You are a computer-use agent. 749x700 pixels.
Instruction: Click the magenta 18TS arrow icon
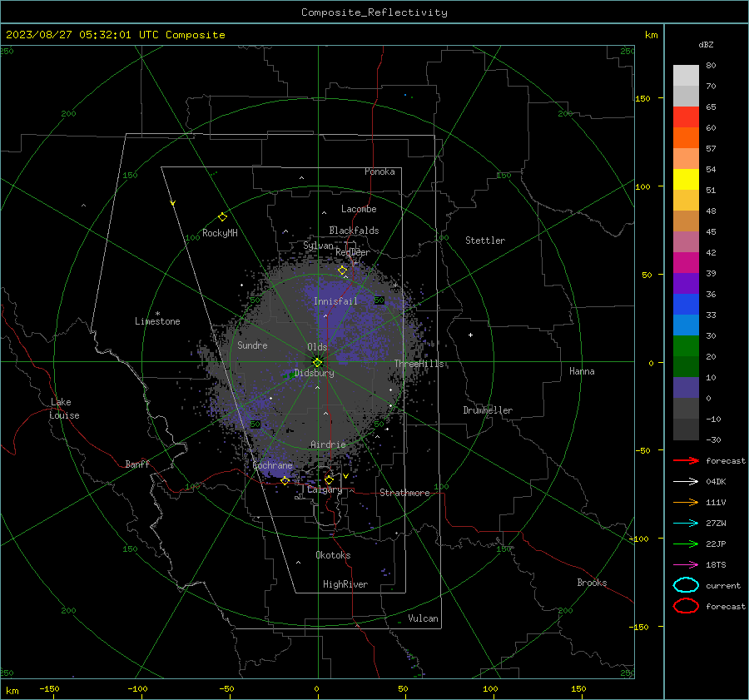[x=686, y=565]
